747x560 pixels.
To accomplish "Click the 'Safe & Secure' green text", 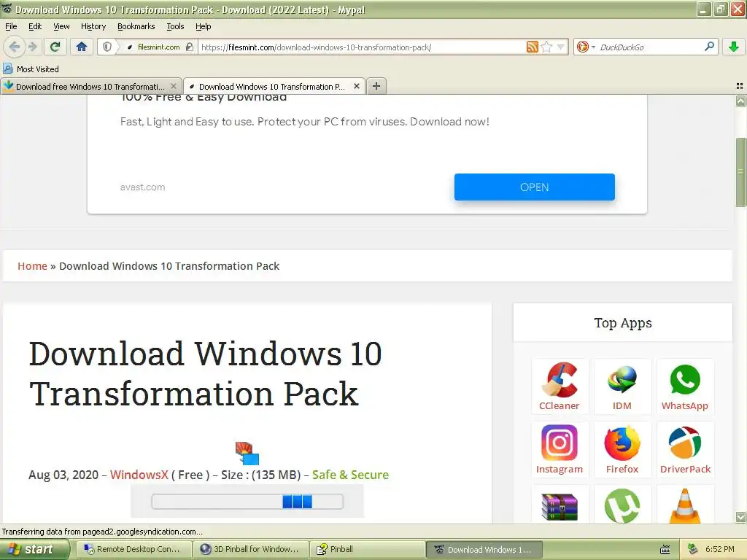I will [x=350, y=475].
